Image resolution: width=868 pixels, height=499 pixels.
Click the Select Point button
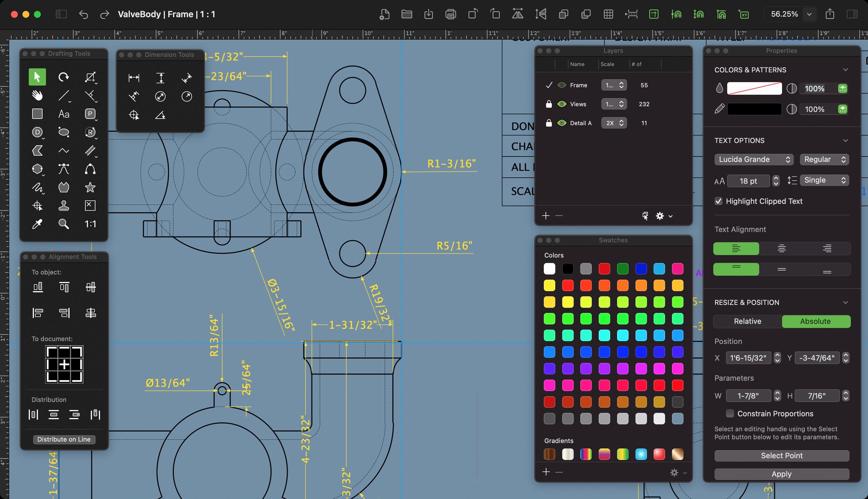click(x=782, y=455)
